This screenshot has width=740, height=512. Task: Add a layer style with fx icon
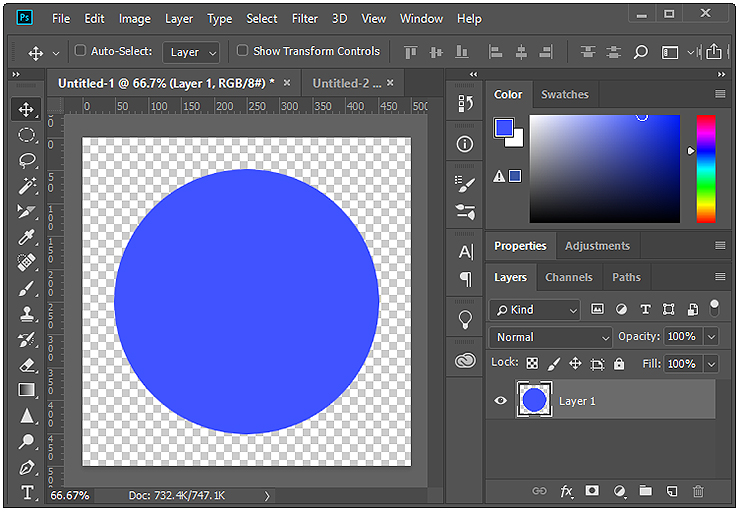pos(566,492)
